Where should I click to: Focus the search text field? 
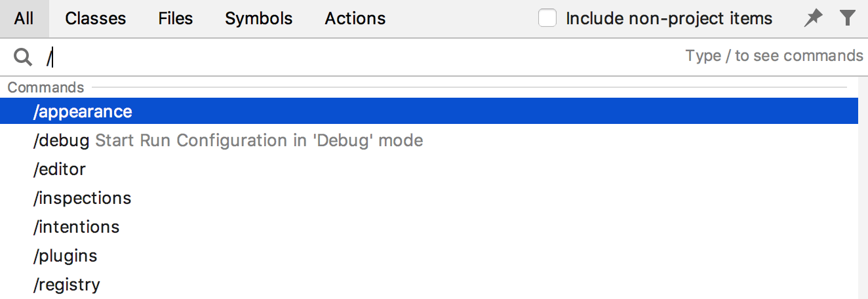click(328, 58)
